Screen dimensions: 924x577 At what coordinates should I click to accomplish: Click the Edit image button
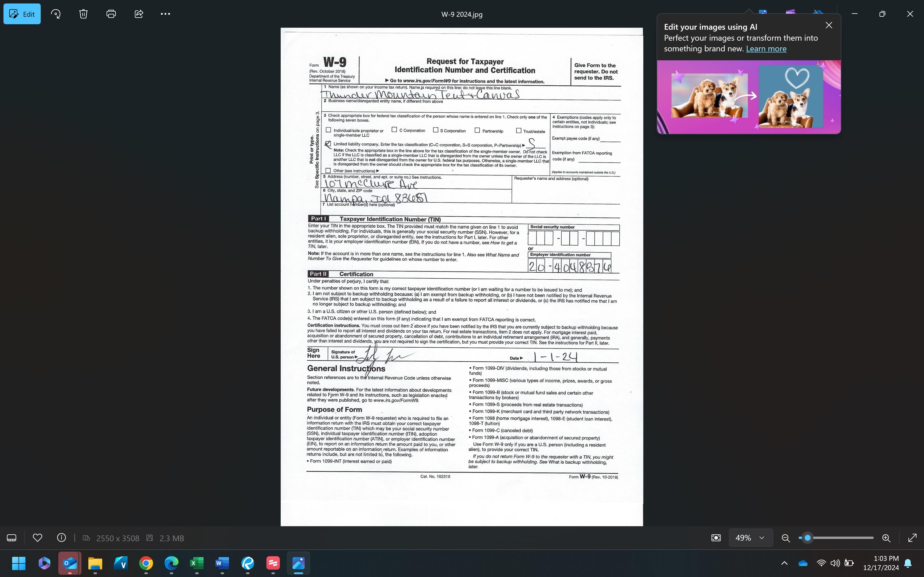[x=22, y=14]
